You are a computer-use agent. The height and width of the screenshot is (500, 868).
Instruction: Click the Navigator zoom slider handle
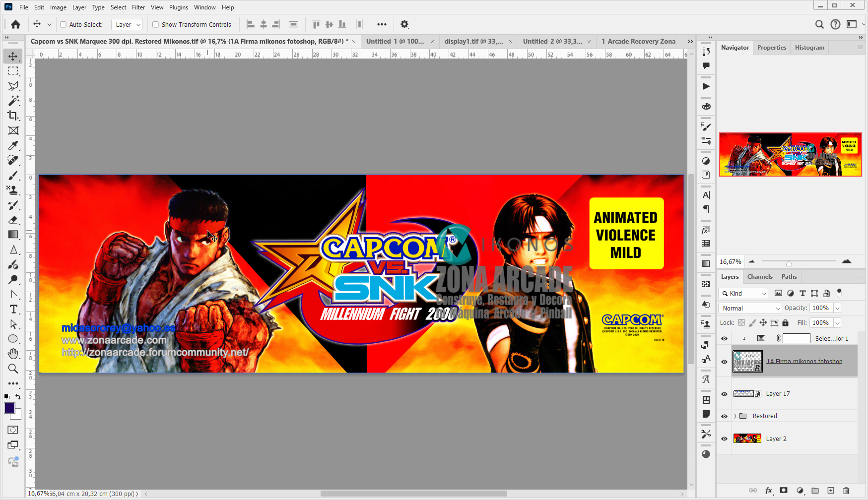point(789,263)
